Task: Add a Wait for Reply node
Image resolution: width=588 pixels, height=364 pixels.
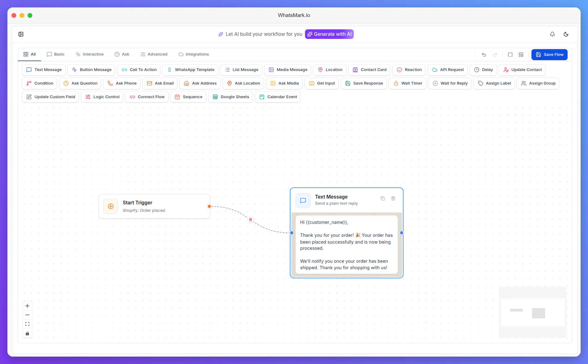Action: click(450, 83)
